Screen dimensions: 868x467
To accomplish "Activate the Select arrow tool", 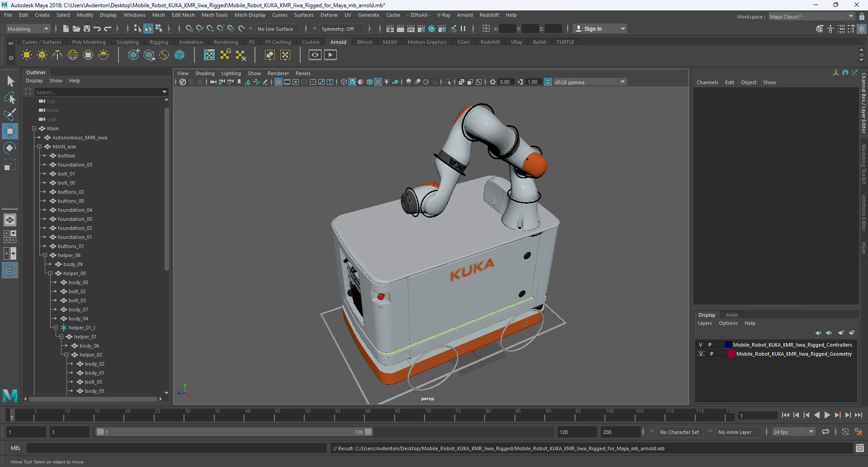I will point(10,81).
